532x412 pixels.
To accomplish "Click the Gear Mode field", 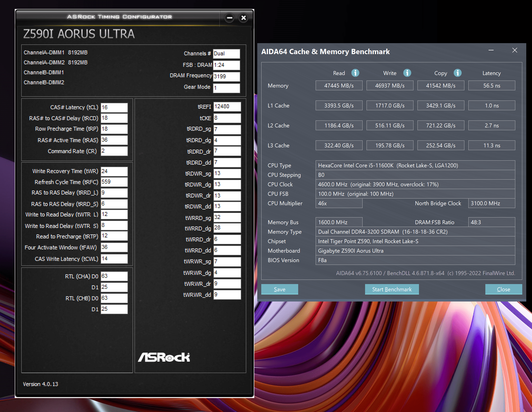I will click(x=226, y=88).
